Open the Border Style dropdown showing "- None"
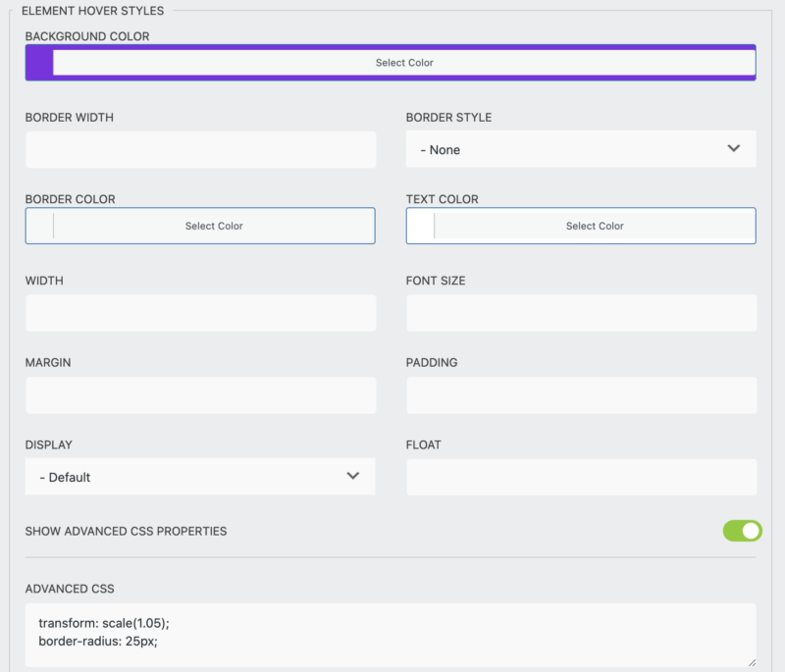 580,149
